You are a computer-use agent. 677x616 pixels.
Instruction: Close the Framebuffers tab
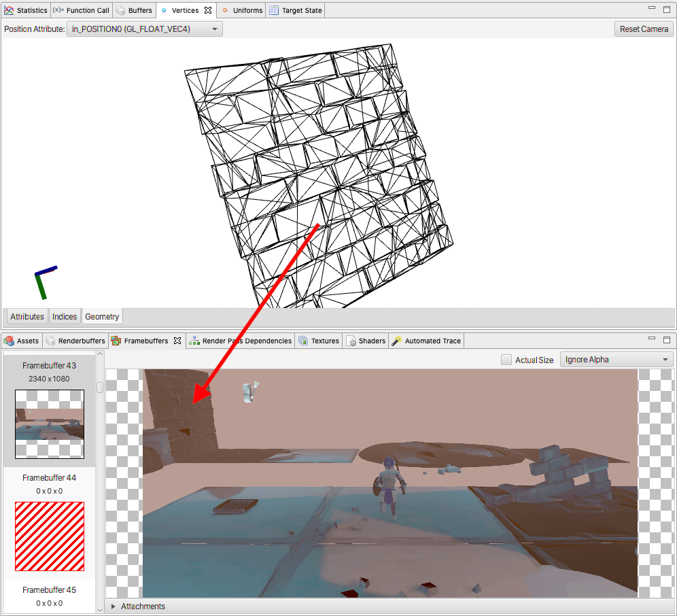point(177,341)
